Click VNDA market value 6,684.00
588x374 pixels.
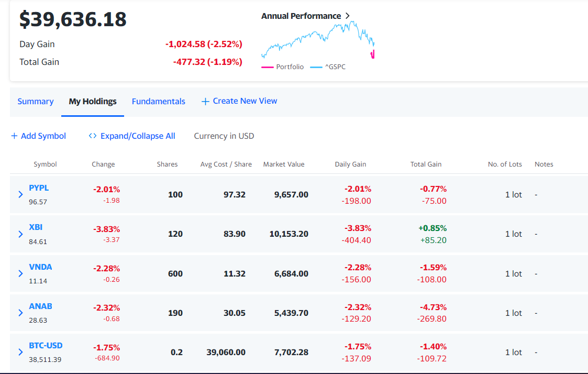tap(291, 273)
